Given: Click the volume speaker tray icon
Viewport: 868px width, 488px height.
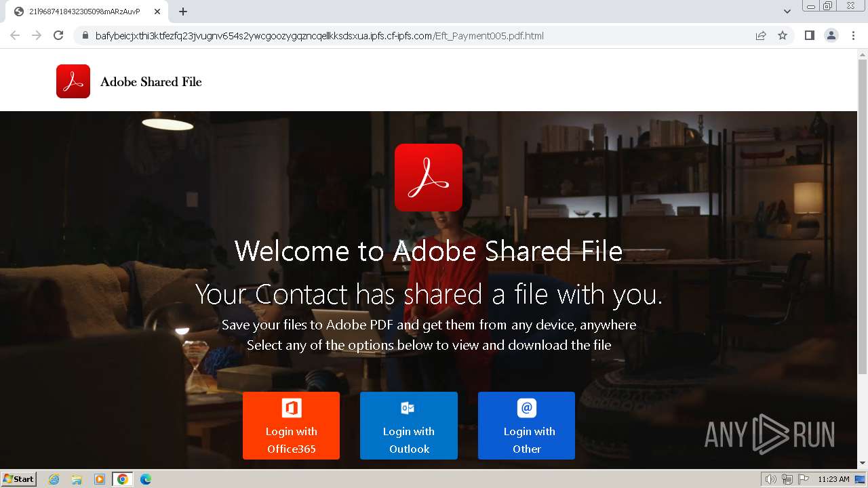Looking at the screenshot, I should click(x=771, y=479).
